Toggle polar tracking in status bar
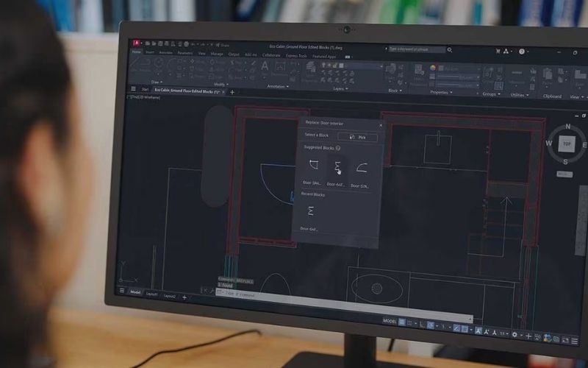Image resolution: width=588 pixels, height=368 pixels. [x=431, y=325]
